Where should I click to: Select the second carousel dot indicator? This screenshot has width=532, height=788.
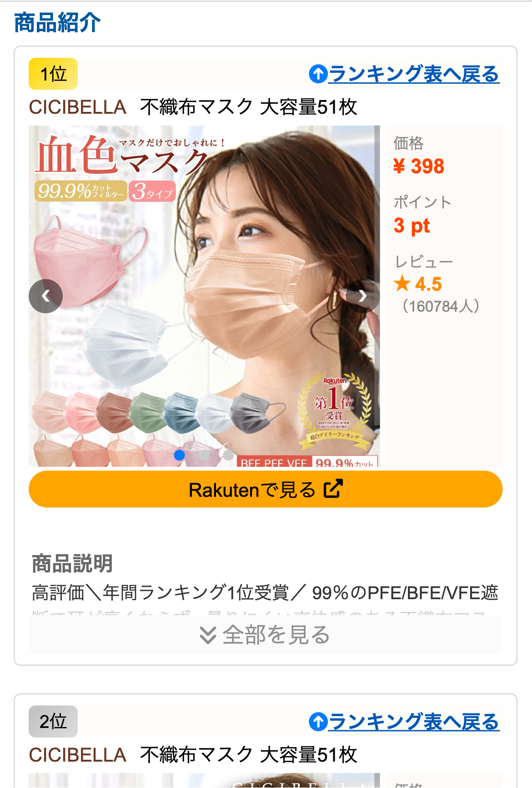(204, 455)
